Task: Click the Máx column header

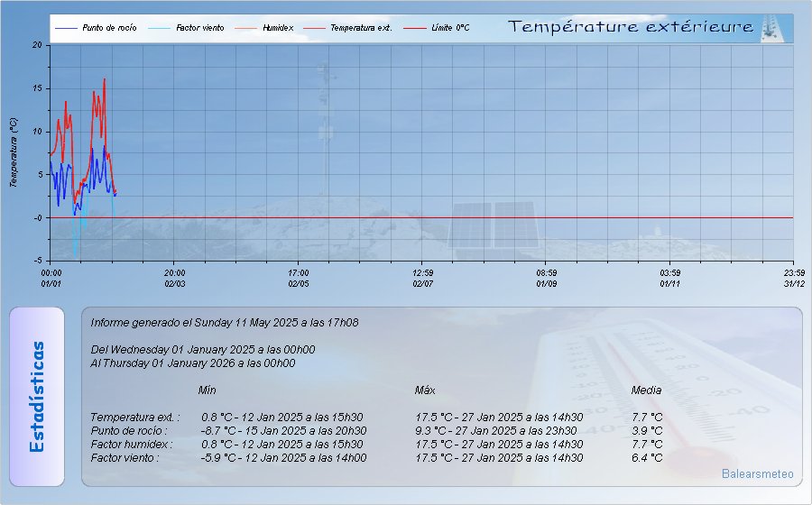Action: (425, 390)
